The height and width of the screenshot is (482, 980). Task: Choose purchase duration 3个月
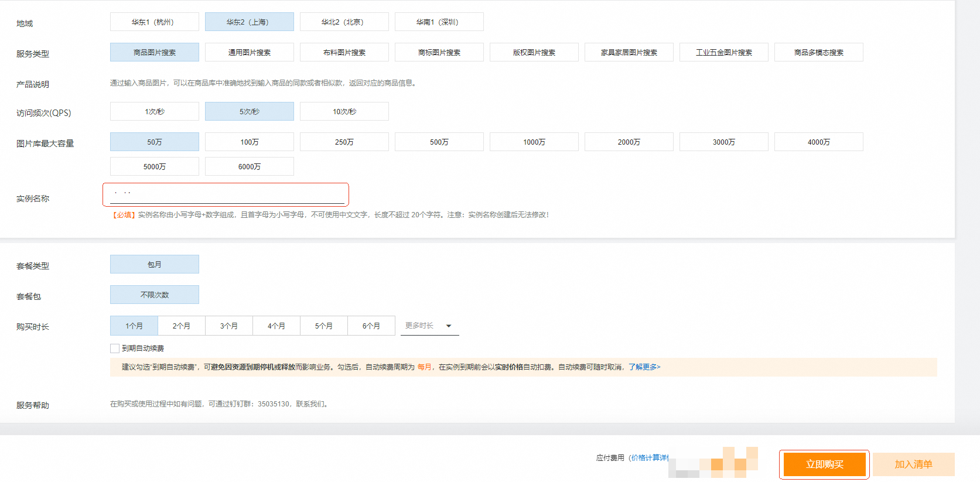(229, 326)
